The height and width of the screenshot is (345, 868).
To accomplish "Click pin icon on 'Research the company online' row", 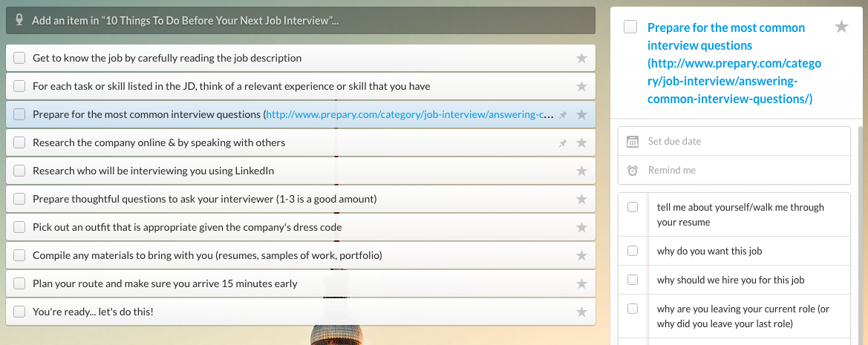I will pos(562,143).
